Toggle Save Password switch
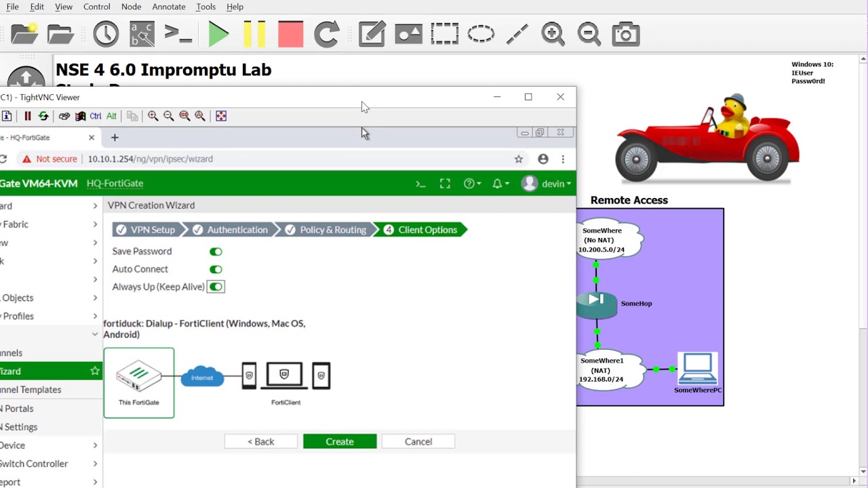This screenshot has width=868, height=488. [216, 251]
